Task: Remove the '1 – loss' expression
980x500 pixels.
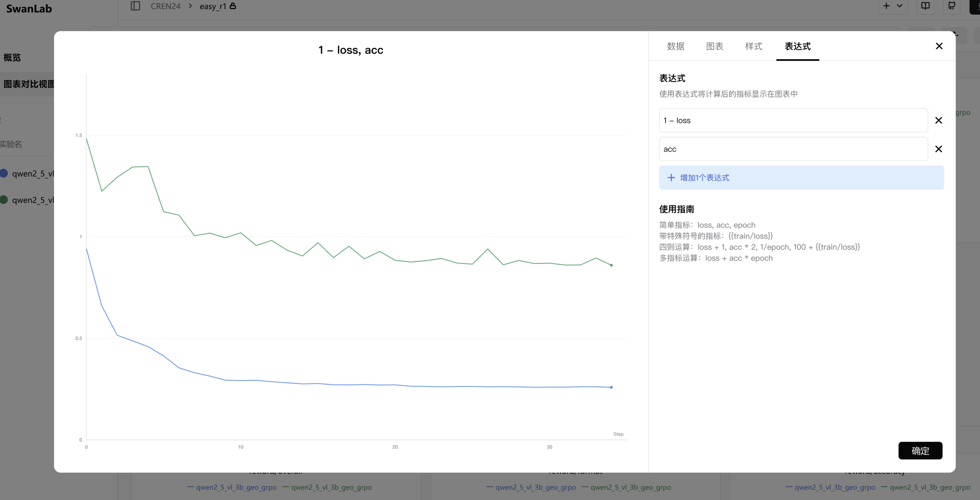Action: tap(938, 120)
